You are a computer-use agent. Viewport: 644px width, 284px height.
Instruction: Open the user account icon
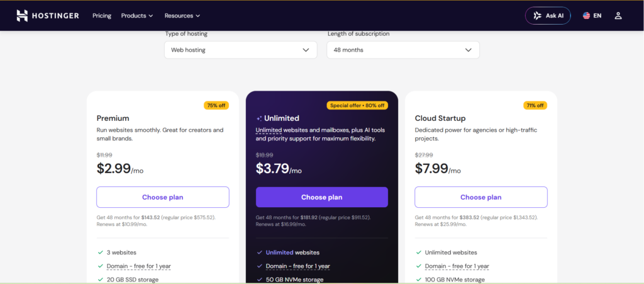[618, 16]
